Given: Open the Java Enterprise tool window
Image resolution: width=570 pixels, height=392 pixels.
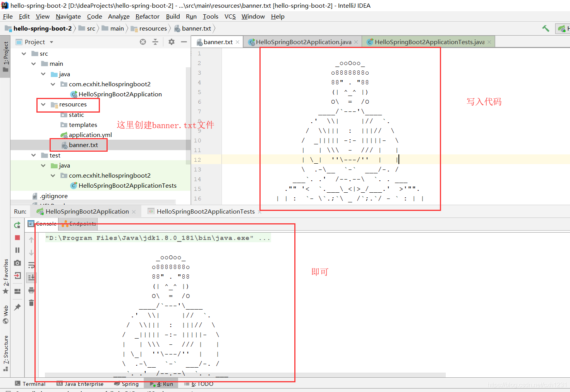Looking at the screenshot, I should pos(80,384).
